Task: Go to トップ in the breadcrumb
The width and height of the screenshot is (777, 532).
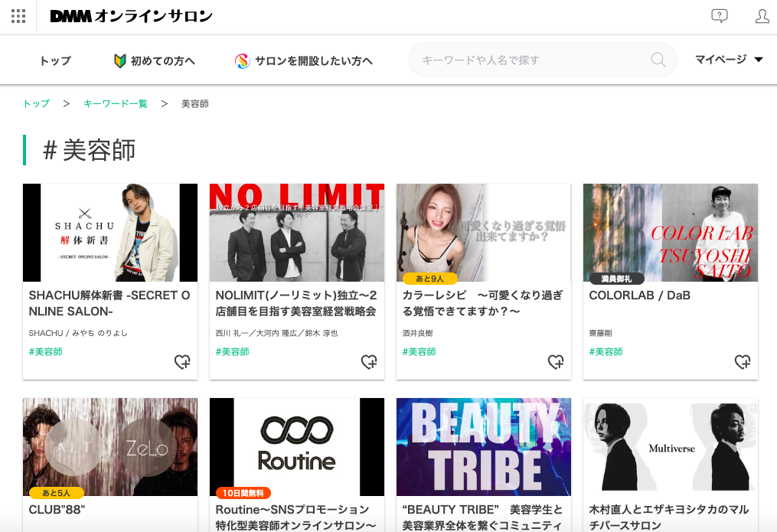Action: point(36,103)
